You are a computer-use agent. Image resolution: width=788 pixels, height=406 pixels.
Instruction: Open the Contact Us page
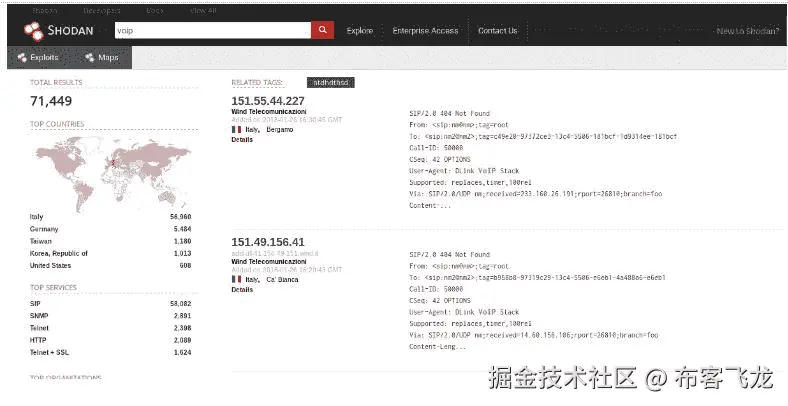tap(498, 31)
